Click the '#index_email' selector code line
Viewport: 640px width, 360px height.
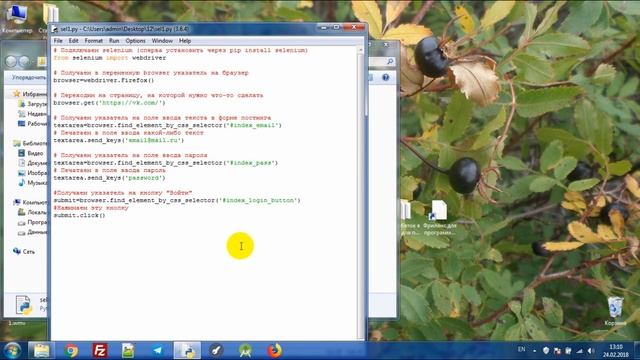tap(167, 125)
